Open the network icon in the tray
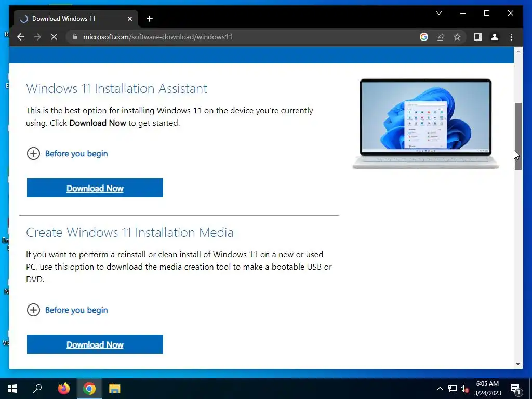Image resolution: width=532 pixels, height=399 pixels. (x=453, y=389)
